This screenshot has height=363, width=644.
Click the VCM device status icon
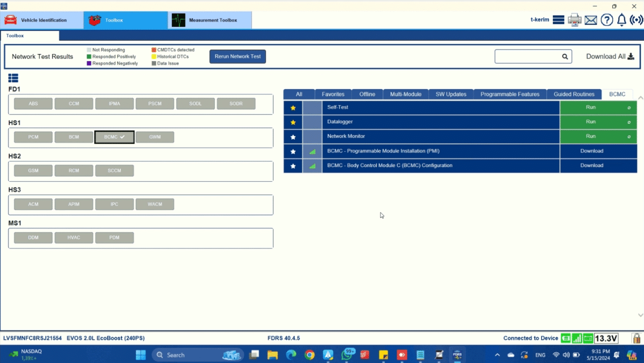coord(566,338)
